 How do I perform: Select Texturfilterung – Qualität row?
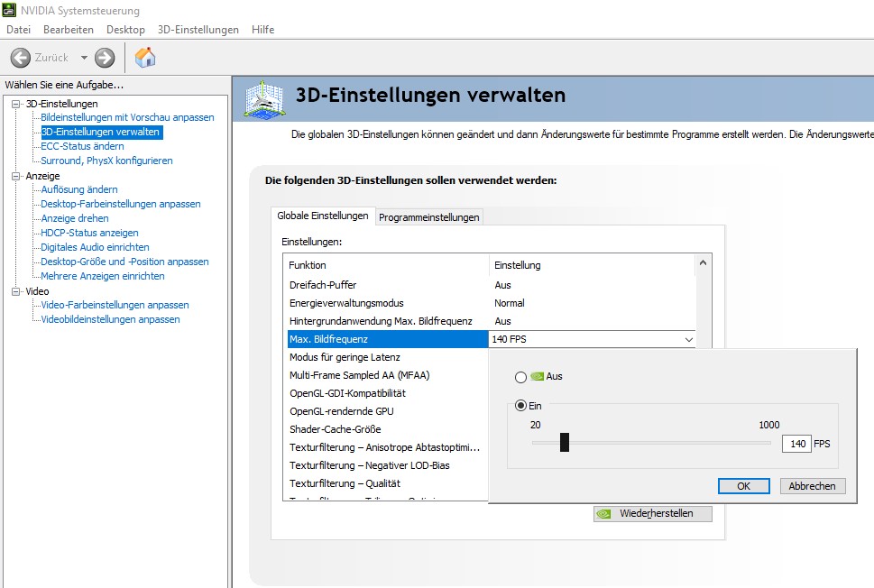[387, 483]
